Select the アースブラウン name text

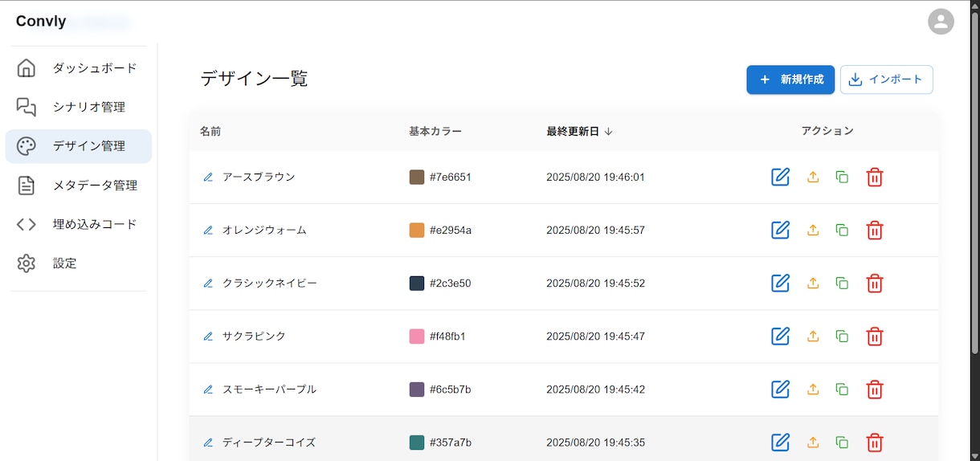(x=259, y=177)
